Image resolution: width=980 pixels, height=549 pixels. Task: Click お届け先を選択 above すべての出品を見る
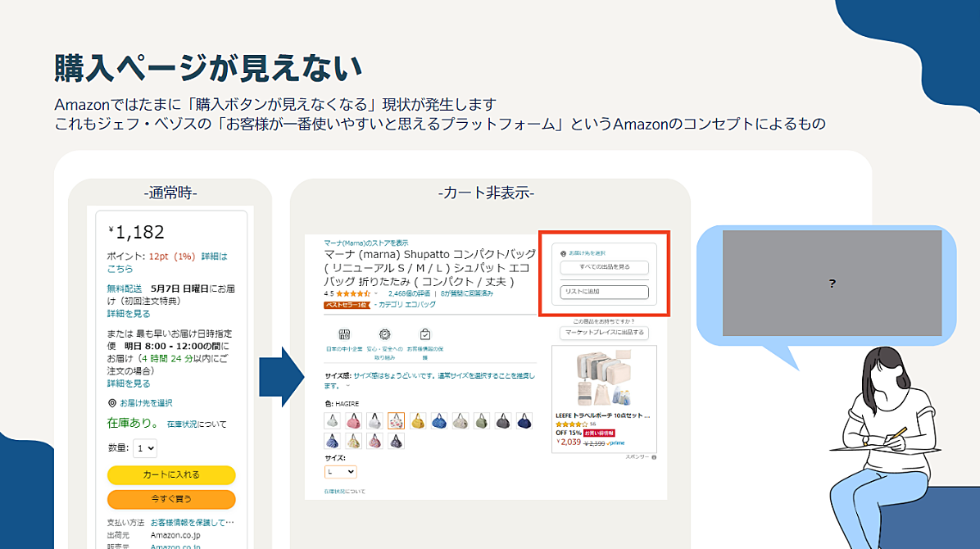point(587,253)
